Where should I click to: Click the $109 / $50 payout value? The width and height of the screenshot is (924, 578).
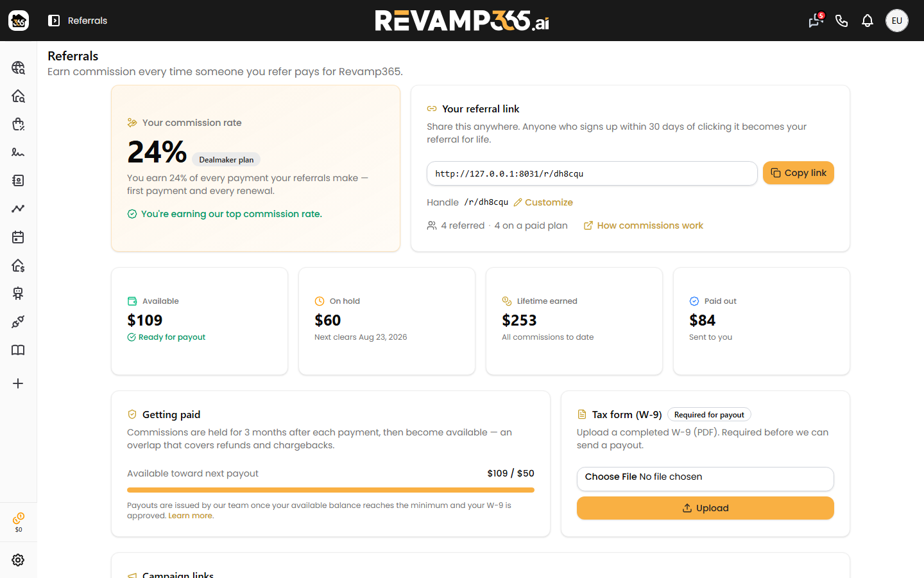pos(511,473)
